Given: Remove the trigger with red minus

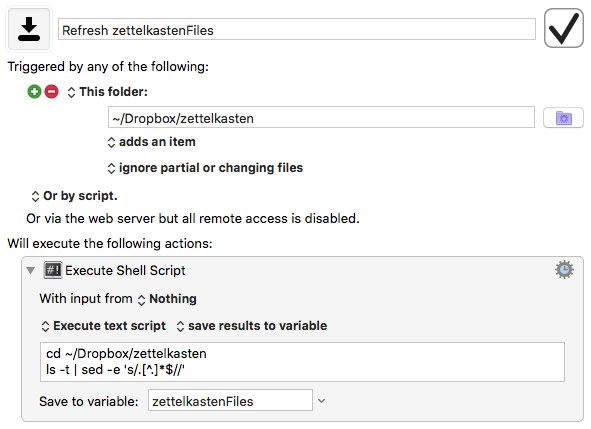Looking at the screenshot, I should (x=52, y=92).
